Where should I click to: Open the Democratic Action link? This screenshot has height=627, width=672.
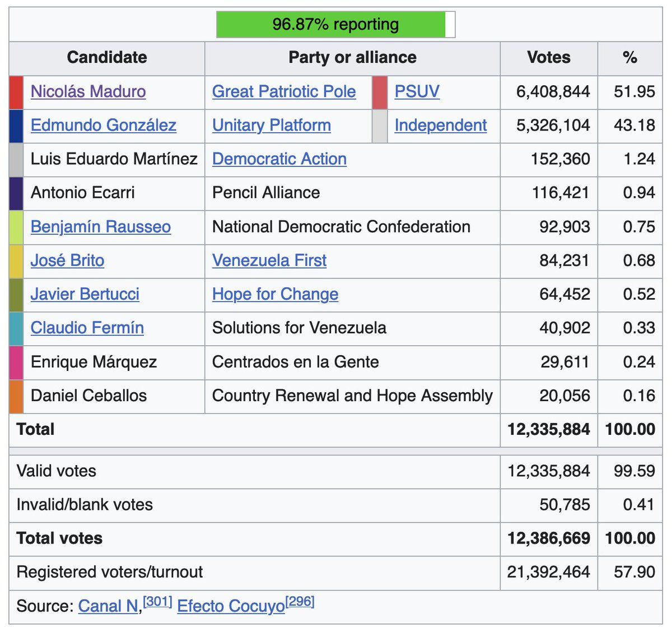(x=279, y=159)
